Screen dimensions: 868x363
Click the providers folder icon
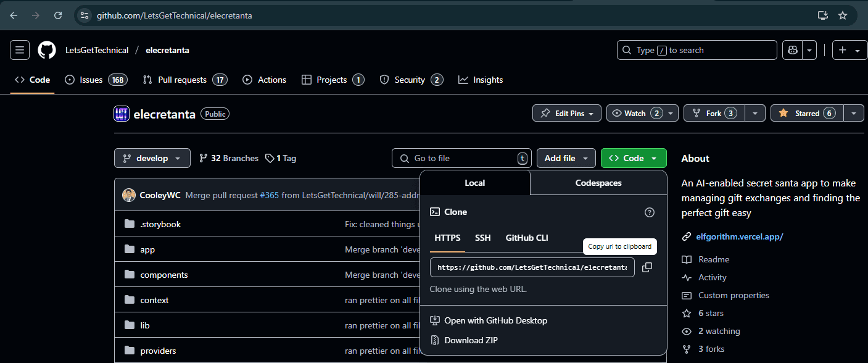[x=130, y=351]
